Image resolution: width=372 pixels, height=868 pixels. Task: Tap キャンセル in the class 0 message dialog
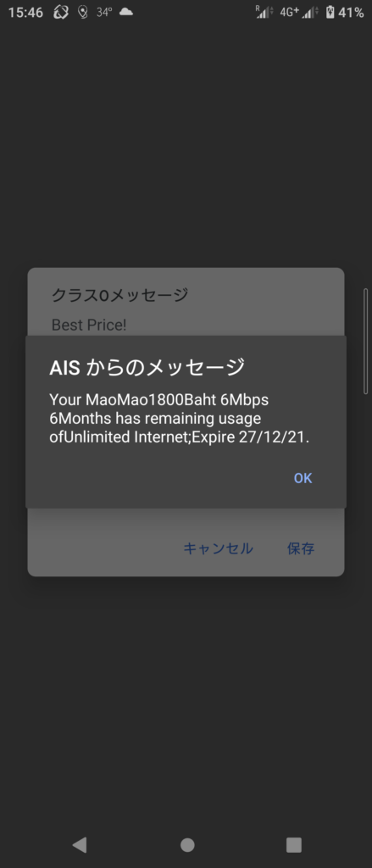(x=218, y=548)
